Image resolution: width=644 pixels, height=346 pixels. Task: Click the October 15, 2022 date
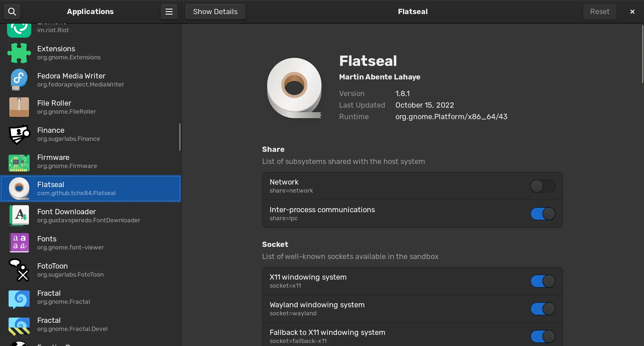click(425, 105)
